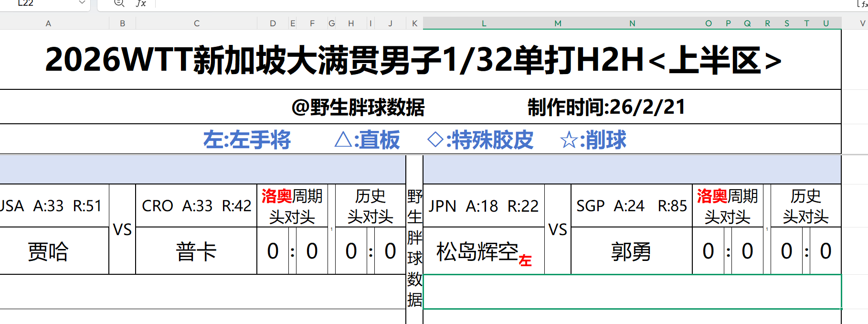This screenshot has height=324, width=868.
Task: Select the player cell 松岛辉空
Action: pyautogui.click(x=484, y=251)
